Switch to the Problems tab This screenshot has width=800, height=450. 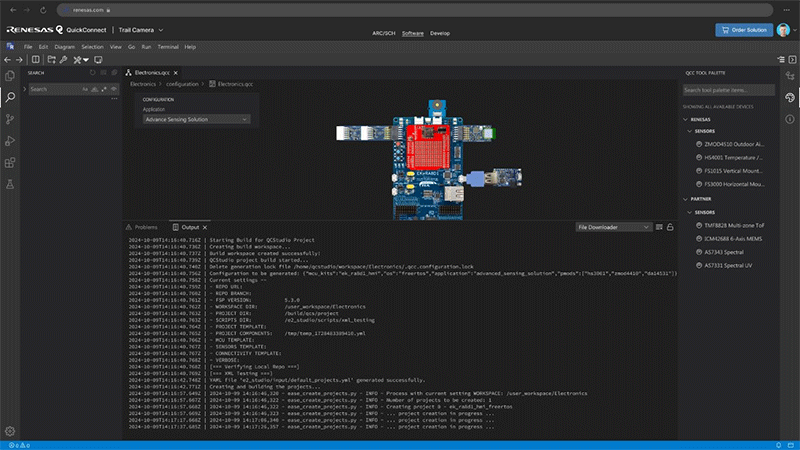click(x=141, y=227)
